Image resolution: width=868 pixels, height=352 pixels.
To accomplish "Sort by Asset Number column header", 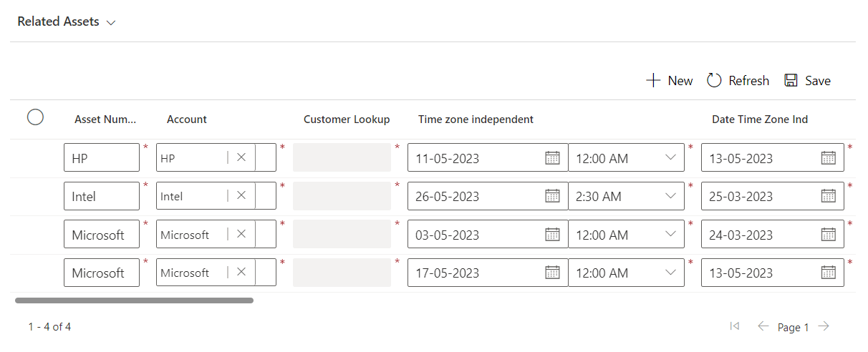I will click(x=105, y=119).
